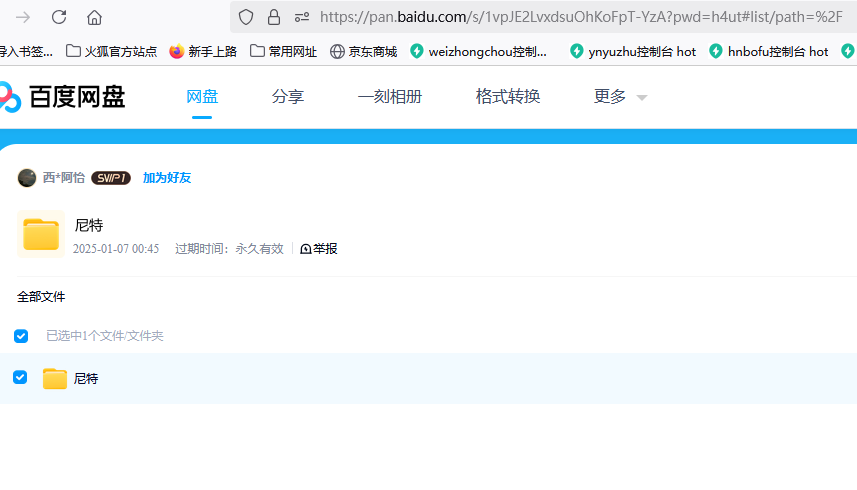Screen dimensions: 857x490
Task: Uncheck the 尼特 folder row checkbox
Action: coord(20,377)
